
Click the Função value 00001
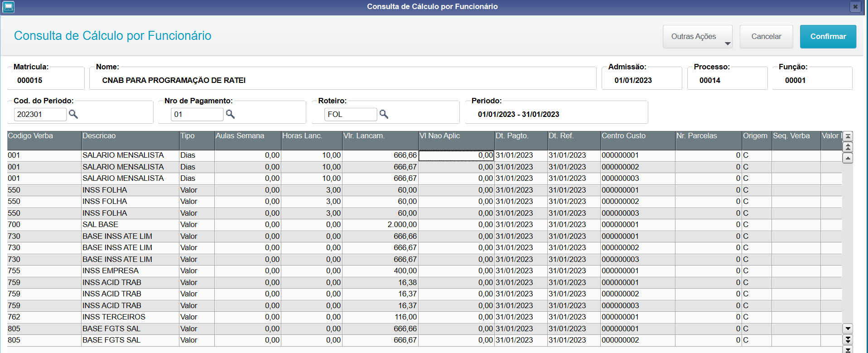(x=796, y=80)
